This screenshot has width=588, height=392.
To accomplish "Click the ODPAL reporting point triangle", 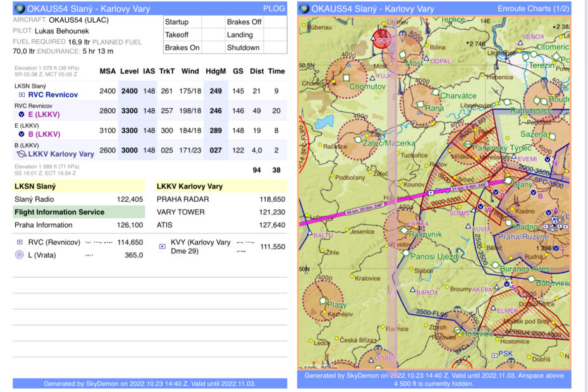I will tap(426, 61).
